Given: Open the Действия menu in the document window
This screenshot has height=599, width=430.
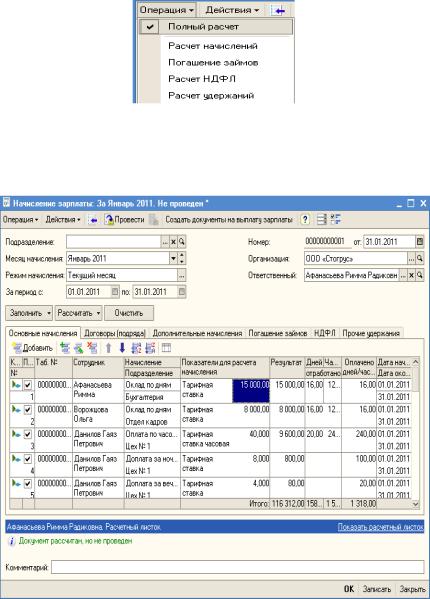Looking at the screenshot, I should tap(63, 220).
